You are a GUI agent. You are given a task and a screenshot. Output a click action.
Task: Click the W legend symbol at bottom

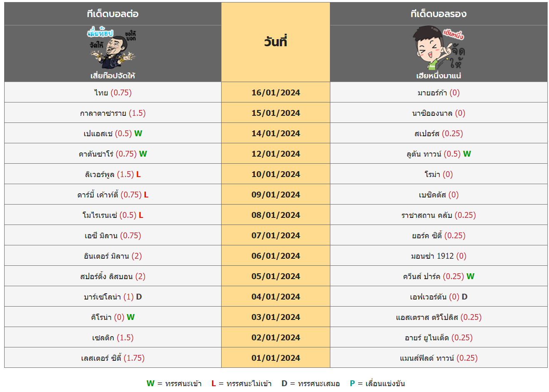[x=150, y=383]
